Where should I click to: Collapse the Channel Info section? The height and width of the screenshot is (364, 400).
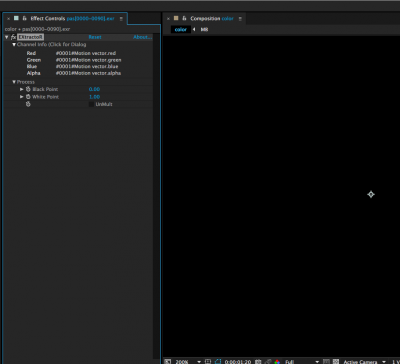click(14, 44)
